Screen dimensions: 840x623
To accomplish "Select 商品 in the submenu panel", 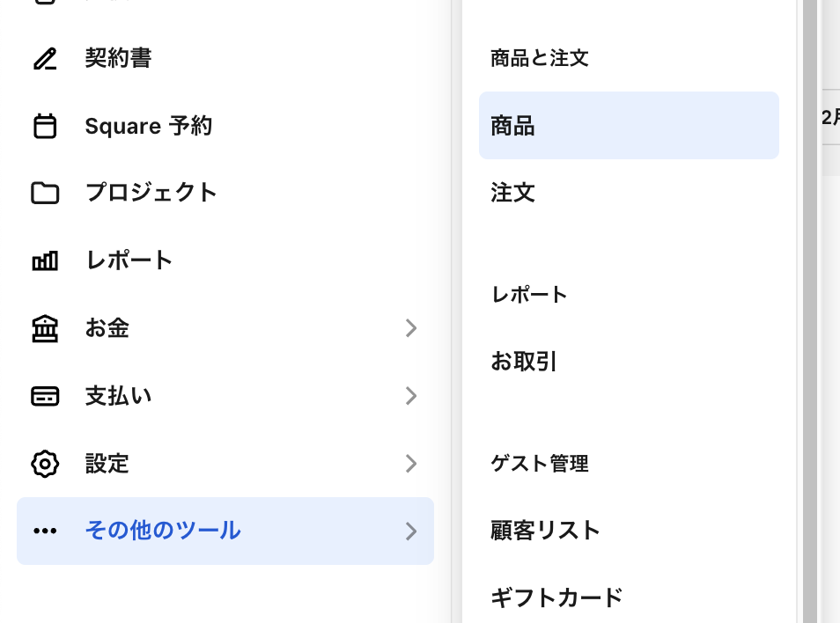I will tap(629, 125).
